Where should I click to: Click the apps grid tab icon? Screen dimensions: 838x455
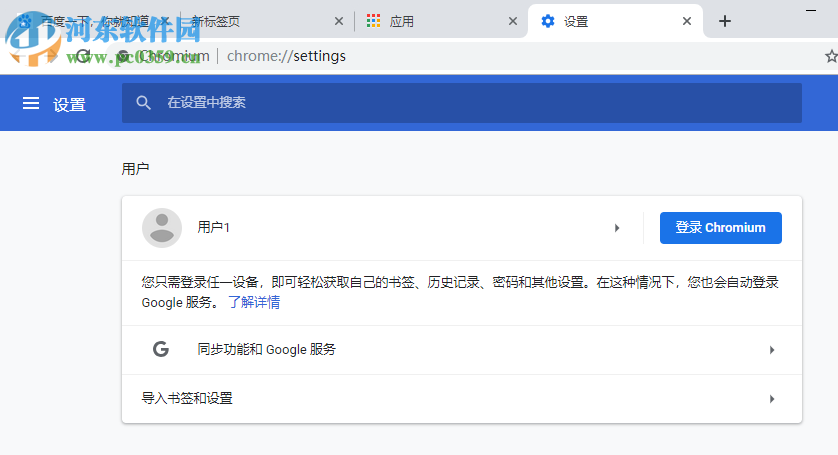(374, 21)
